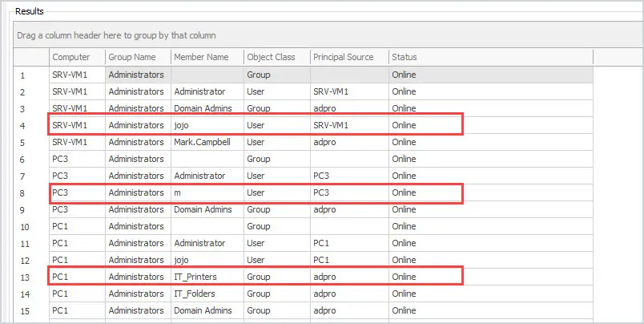Select the Mark.Campbell member cell
644x324 pixels.
click(x=207, y=142)
